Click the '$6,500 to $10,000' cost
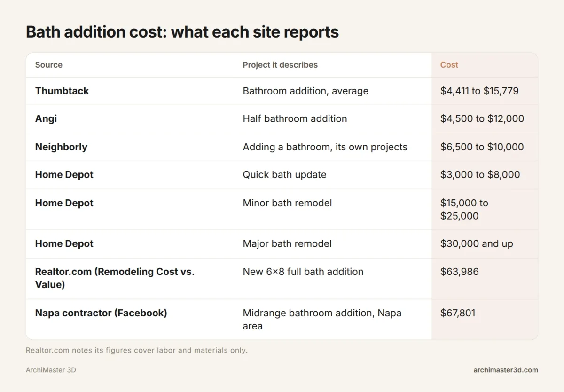Viewport: 564px width, 392px height. (x=482, y=147)
